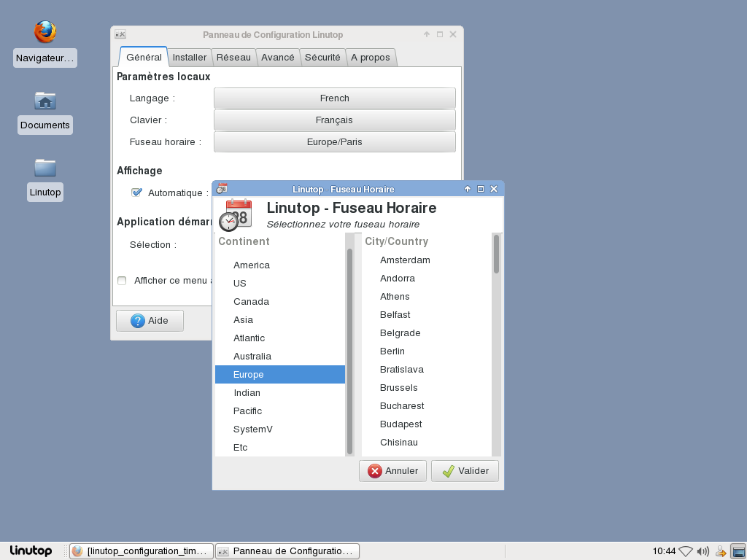Switch to the A propos tab

[x=371, y=58]
